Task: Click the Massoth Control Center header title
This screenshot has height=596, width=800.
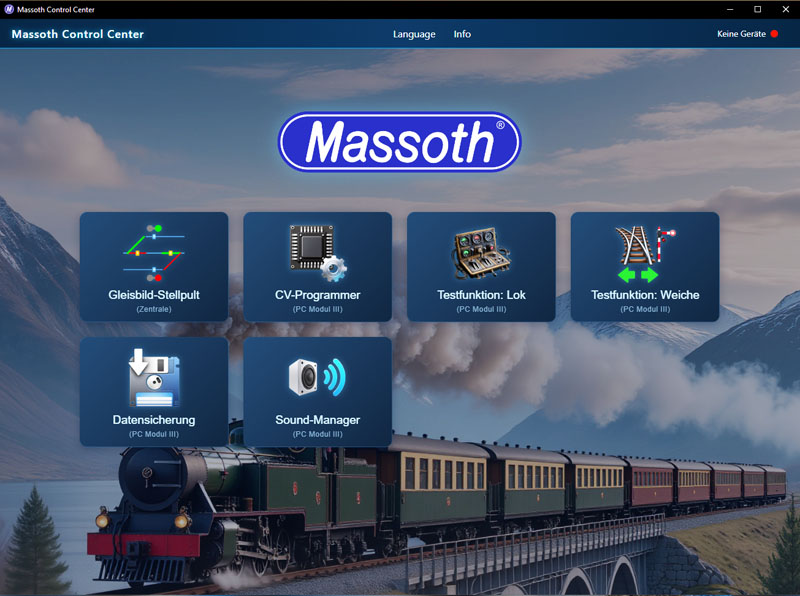Action: click(x=78, y=34)
